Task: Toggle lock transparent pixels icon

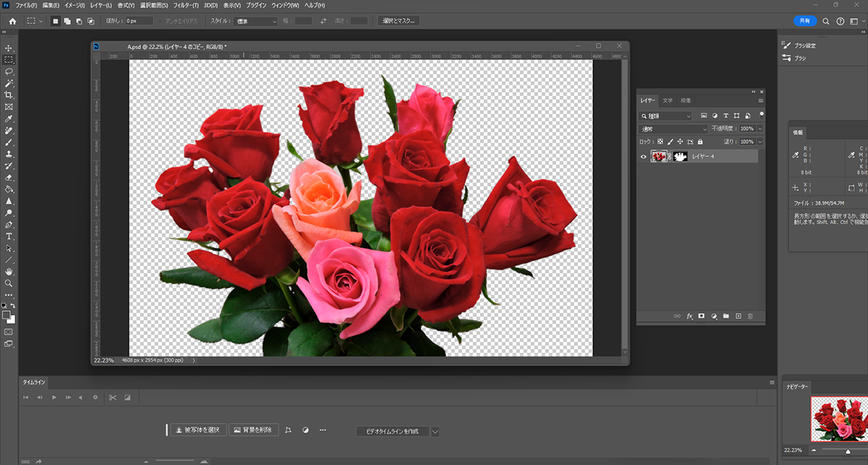Action: pyautogui.click(x=660, y=142)
